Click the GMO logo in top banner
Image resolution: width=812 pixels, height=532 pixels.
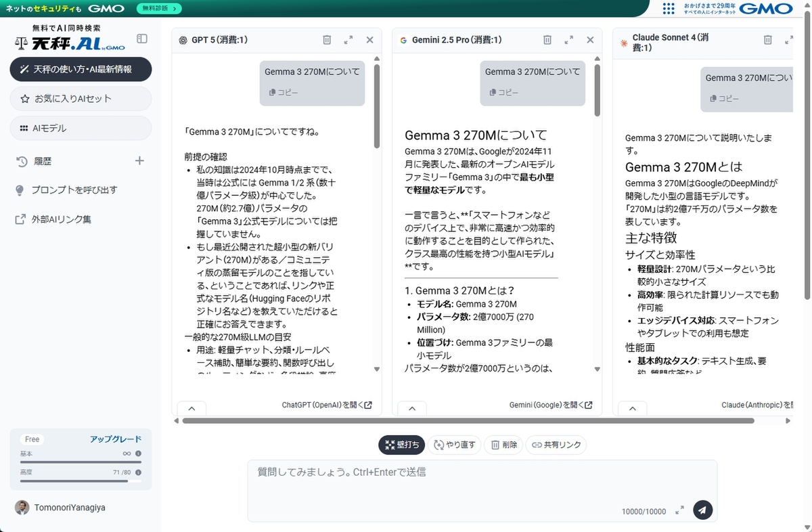click(x=106, y=9)
